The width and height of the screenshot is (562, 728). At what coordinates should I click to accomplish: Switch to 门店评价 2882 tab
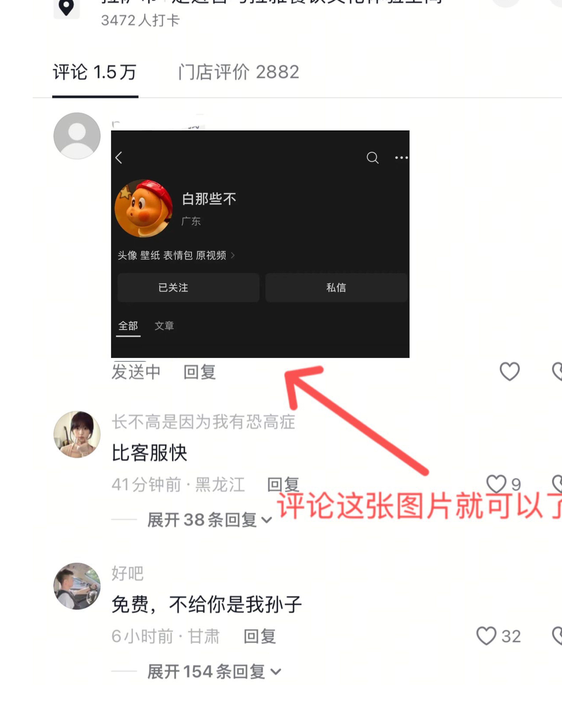pos(239,72)
